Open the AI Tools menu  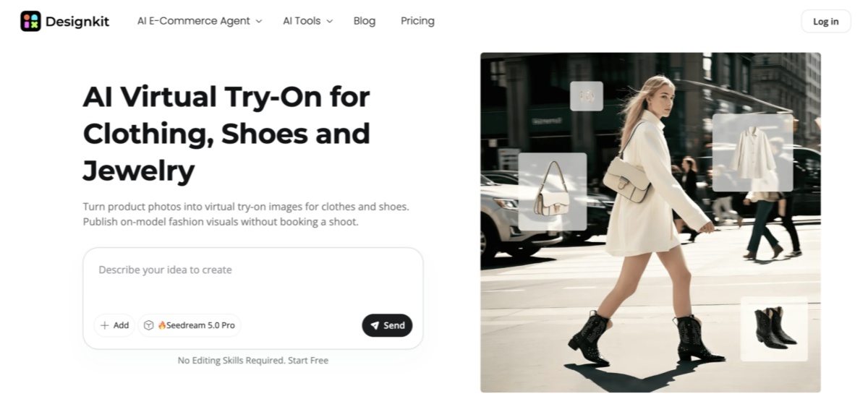pos(308,21)
